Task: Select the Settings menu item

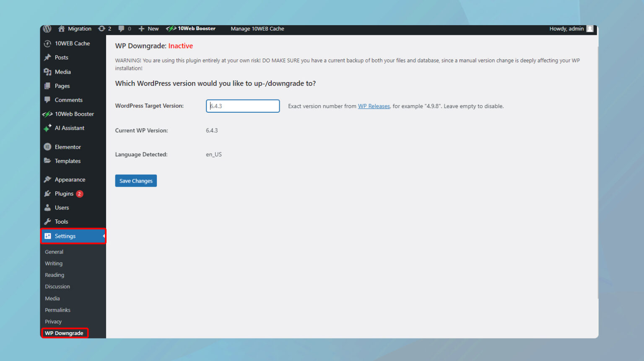Action: click(x=65, y=236)
